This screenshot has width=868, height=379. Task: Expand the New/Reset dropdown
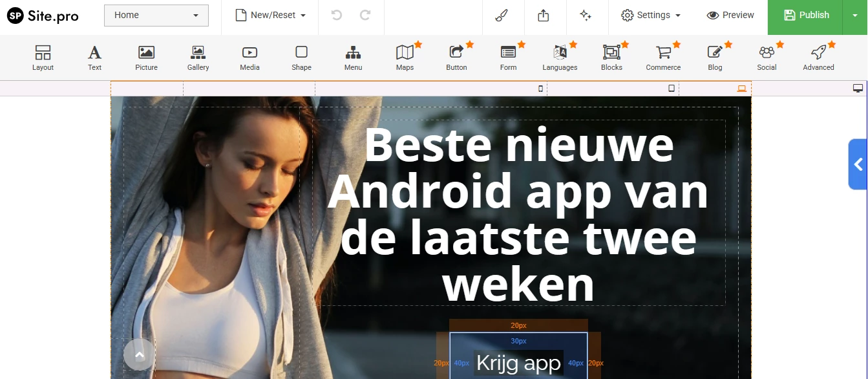click(x=270, y=14)
